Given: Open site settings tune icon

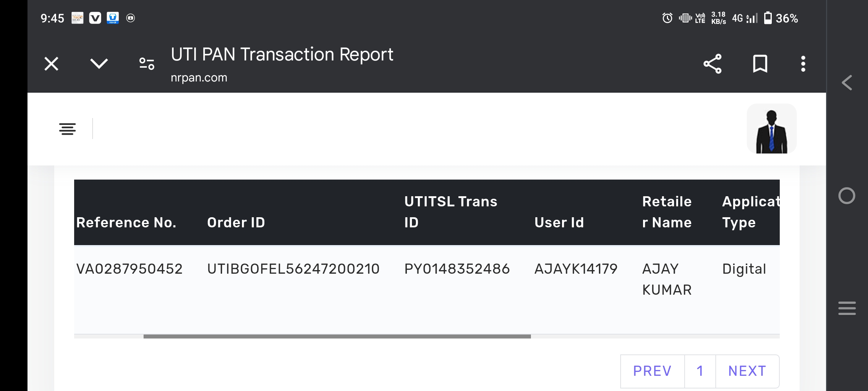Looking at the screenshot, I should coord(146,64).
